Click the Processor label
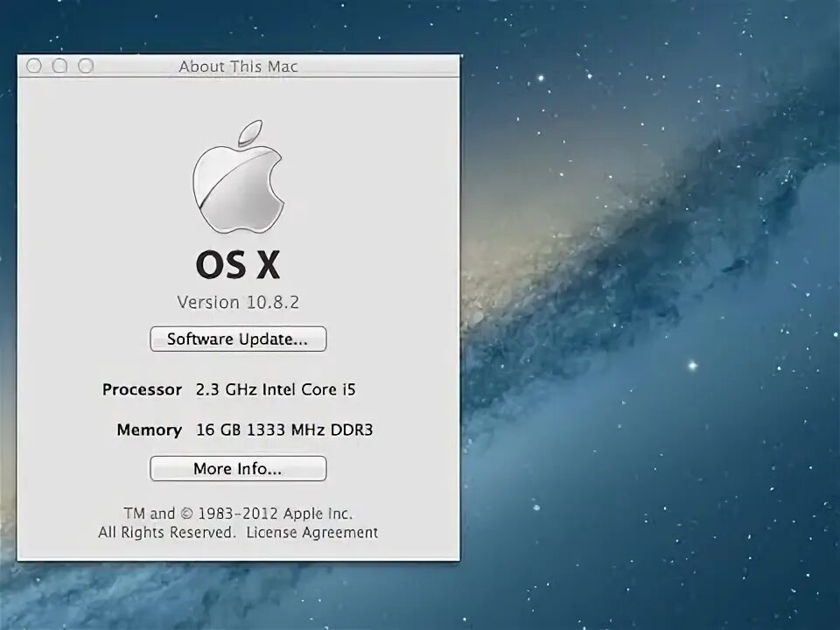Image resolution: width=840 pixels, height=630 pixels. 142,389
